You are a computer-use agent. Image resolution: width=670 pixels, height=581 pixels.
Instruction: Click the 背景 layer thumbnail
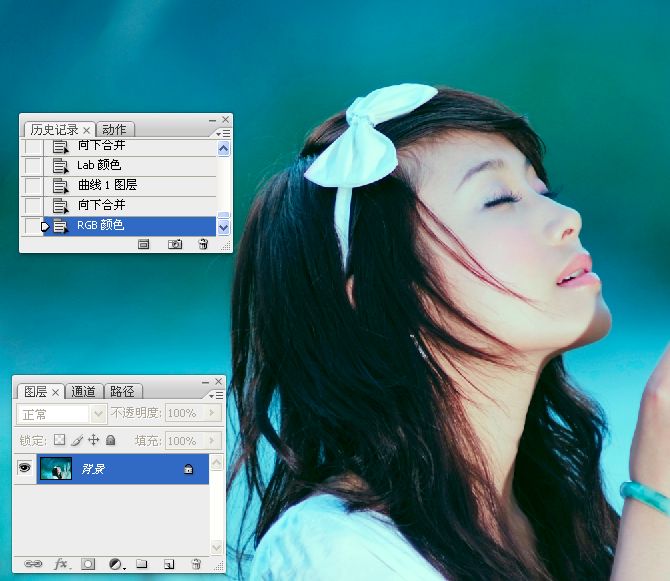pyautogui.click(x=54, y=468)
